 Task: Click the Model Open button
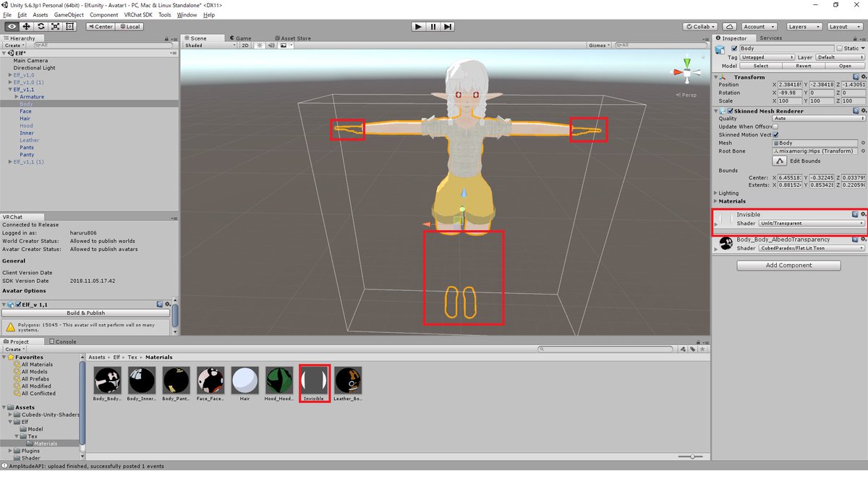point(846,66)
